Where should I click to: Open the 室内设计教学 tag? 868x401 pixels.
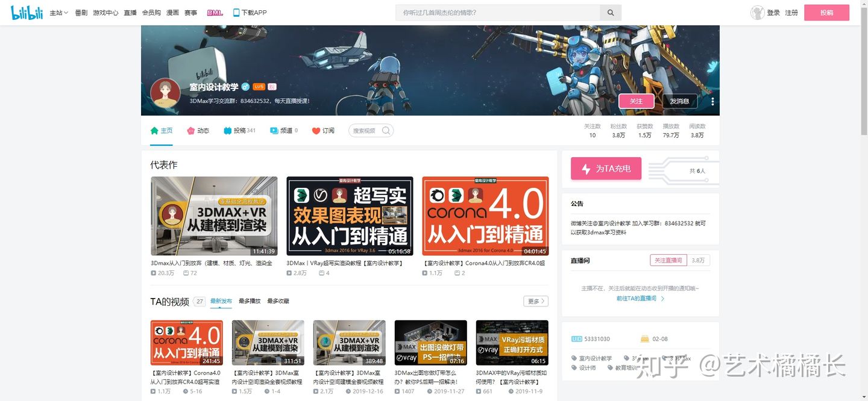592,358
